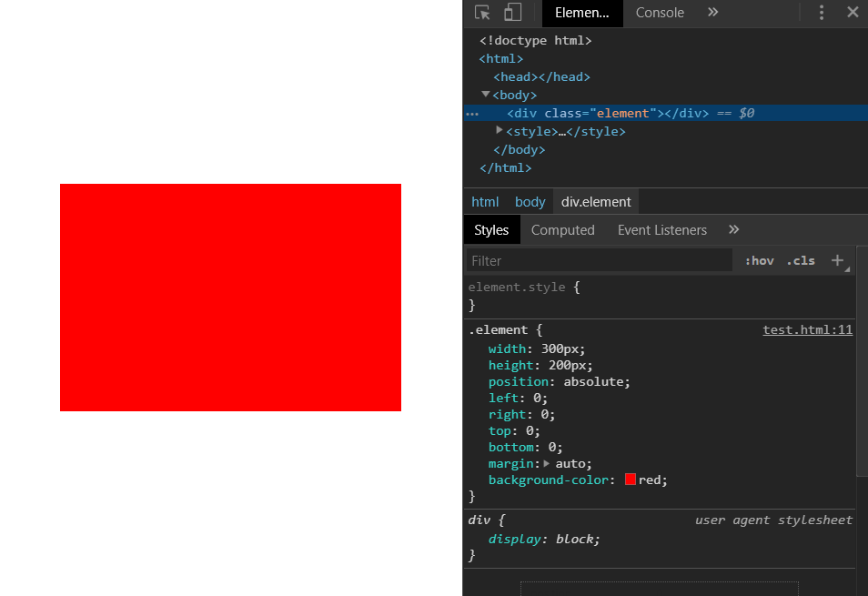The image size is (868, 596).
Task: Expand the margin shorthand property
Action: [547, 463]
